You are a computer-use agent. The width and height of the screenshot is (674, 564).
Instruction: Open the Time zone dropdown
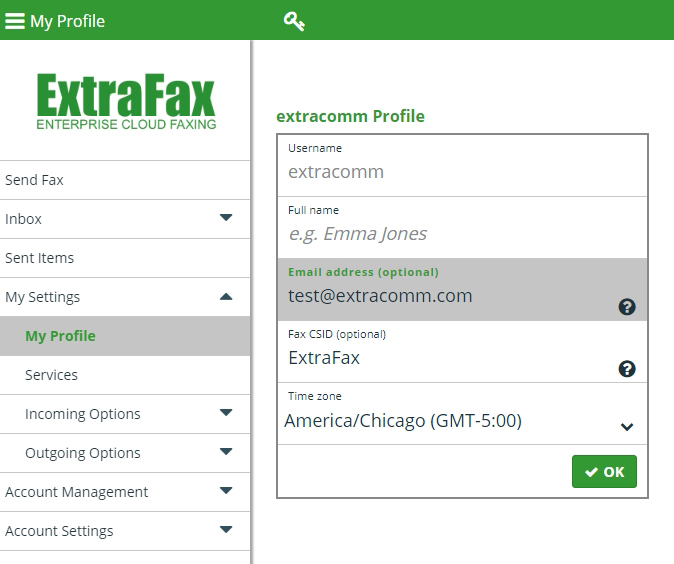[462, 420]
